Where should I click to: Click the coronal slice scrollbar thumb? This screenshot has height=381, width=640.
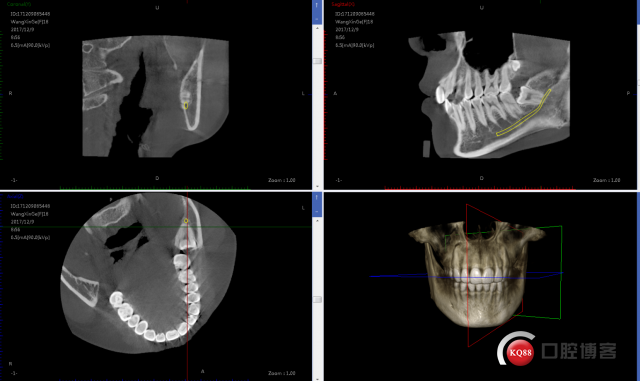coord(317,61)
